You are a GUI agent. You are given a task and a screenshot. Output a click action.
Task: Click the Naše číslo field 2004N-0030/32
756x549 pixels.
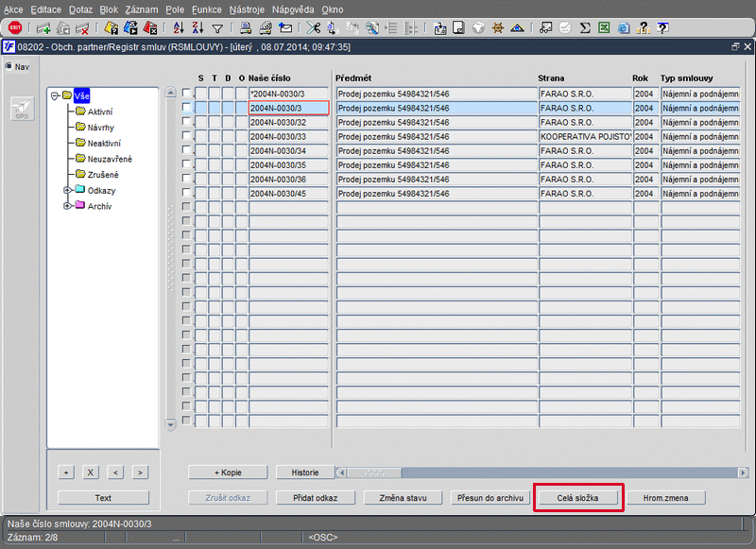coord(289,123)
